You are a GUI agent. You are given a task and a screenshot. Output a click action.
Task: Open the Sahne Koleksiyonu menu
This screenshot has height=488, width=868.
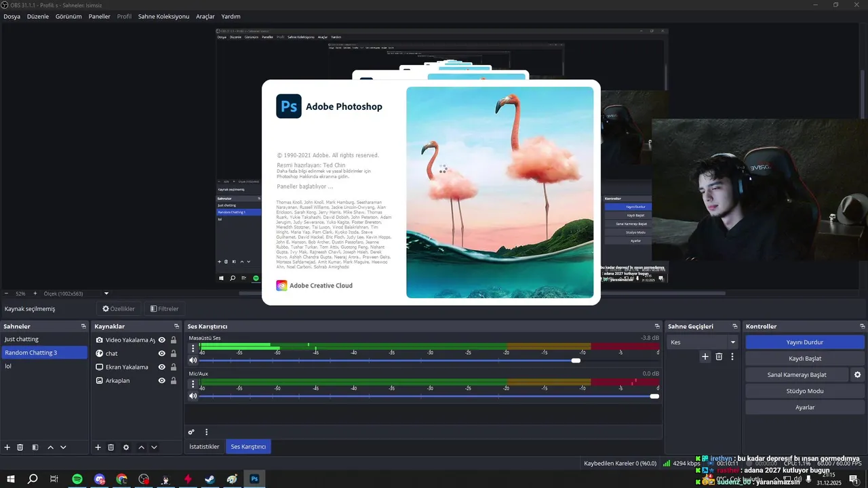(x=163, y=16)
